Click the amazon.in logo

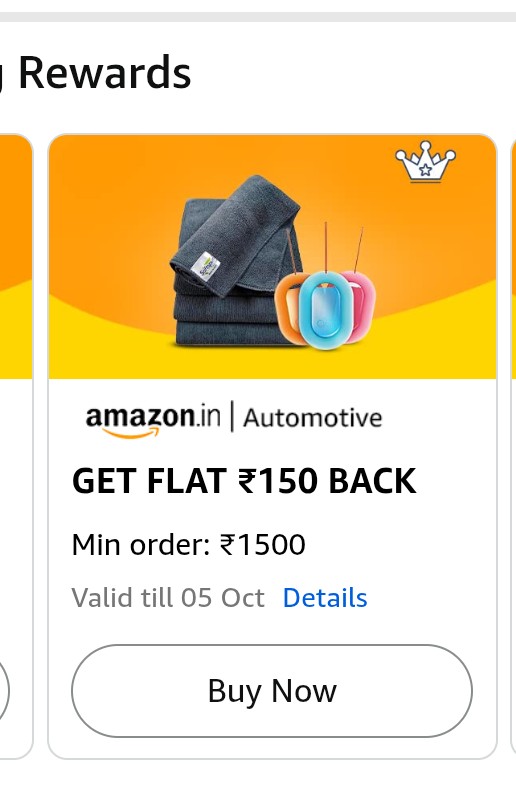pyautogui.click(x=153, y=420)
